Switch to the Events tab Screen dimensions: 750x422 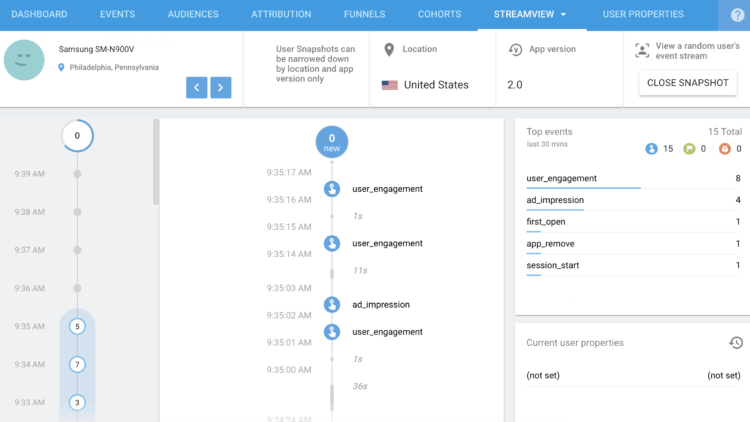click(117, 14)
